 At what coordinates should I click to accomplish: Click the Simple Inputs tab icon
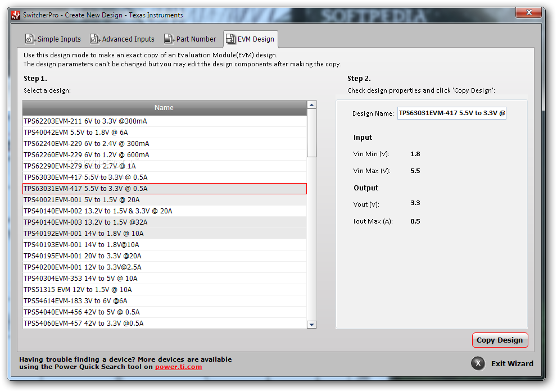[x=30, y=39]
